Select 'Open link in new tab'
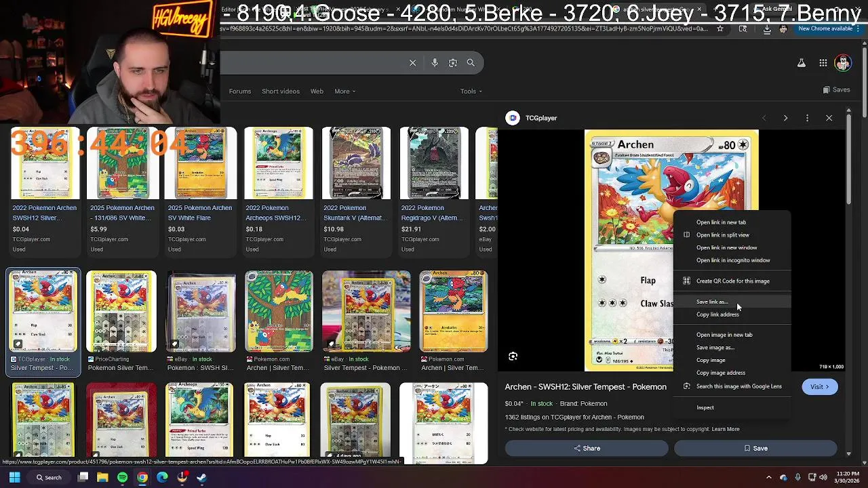Screen dimensions: 868x488 [x=733, y=222]
